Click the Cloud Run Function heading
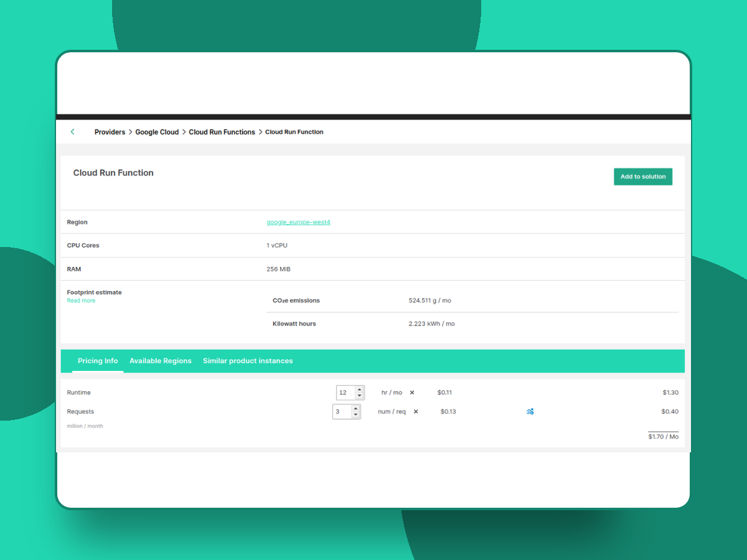747x560 pixels. 113,173
